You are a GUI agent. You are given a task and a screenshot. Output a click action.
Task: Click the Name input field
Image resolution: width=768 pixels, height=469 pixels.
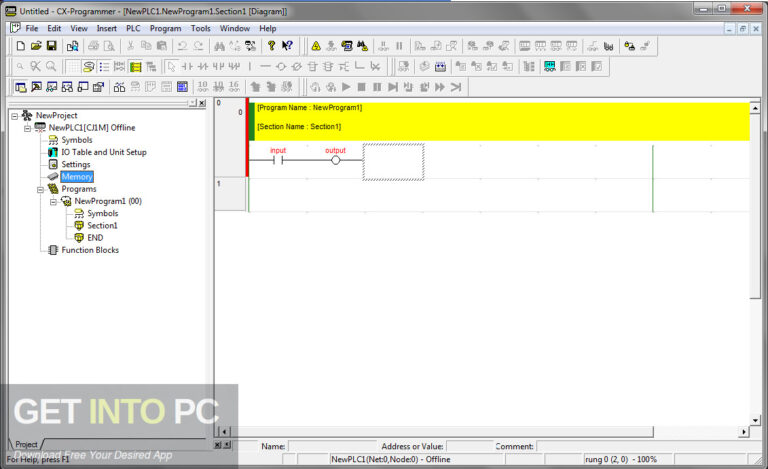click(333, 446)
